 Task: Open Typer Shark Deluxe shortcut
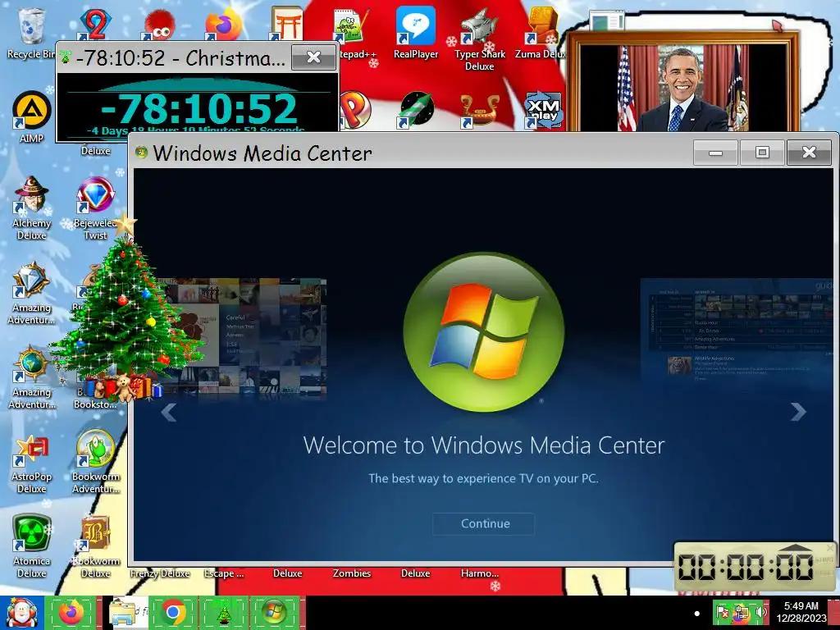tap(479, 39)
